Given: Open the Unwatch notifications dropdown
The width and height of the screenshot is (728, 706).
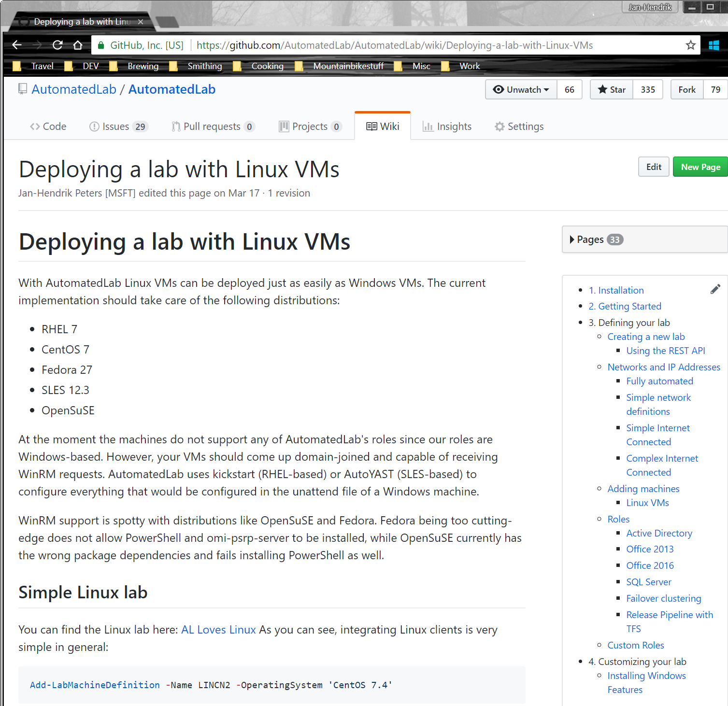Looking at the screenshot, I should click(x=521, y=90).
